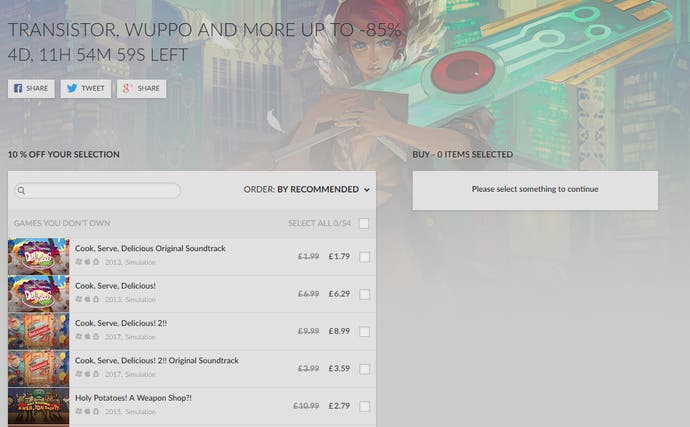The width and height of the screenshot is (690, 427).
Task: Check the Holy Potatoes! A Weapon Shop?! checkbox
Action: coord(364,406)
